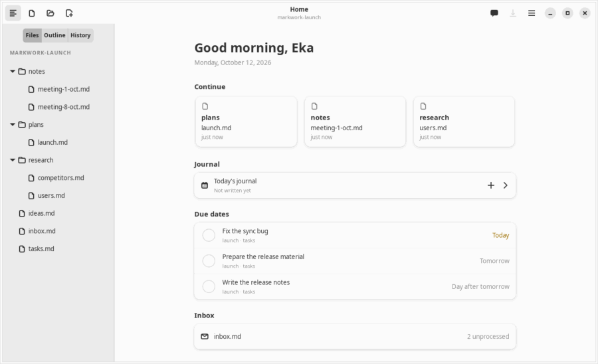Click the file icon next to meeting-8-oct.md
Image resolution: width=598 pixels, height=364 pixels.
(31, 107)
